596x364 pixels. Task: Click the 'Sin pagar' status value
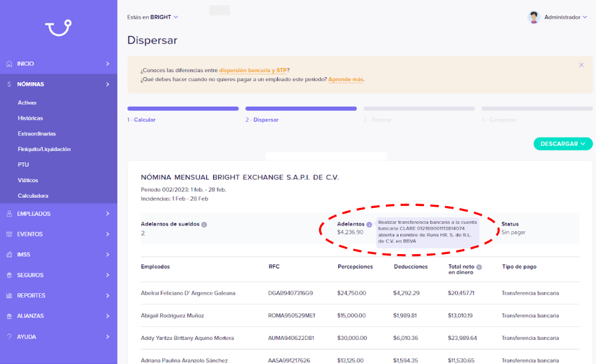pos(514,233)
